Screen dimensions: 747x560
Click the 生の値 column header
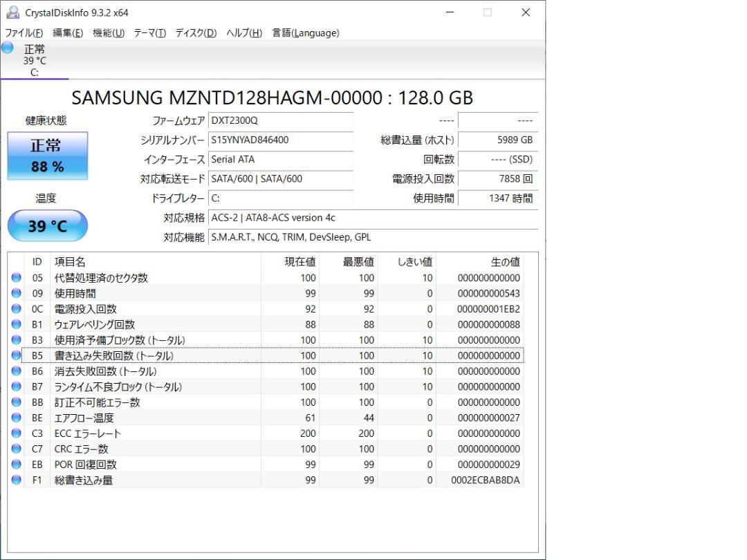coord(480,262)
